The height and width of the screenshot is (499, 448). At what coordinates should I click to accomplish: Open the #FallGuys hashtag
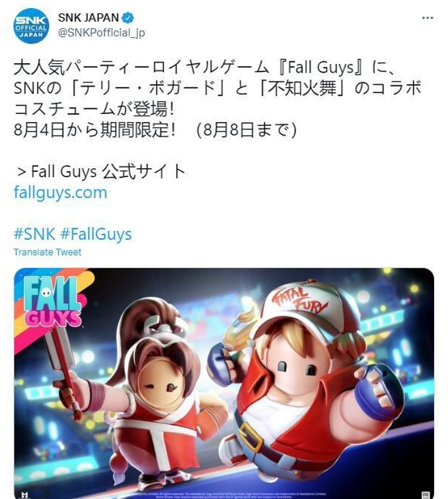pyautogui.click(x=96, y=234)
